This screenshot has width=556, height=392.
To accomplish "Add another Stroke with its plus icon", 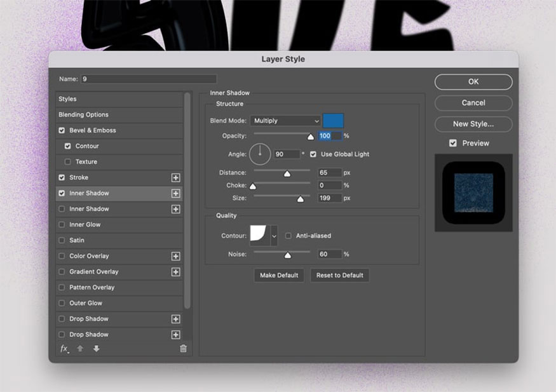I will 176,178.
